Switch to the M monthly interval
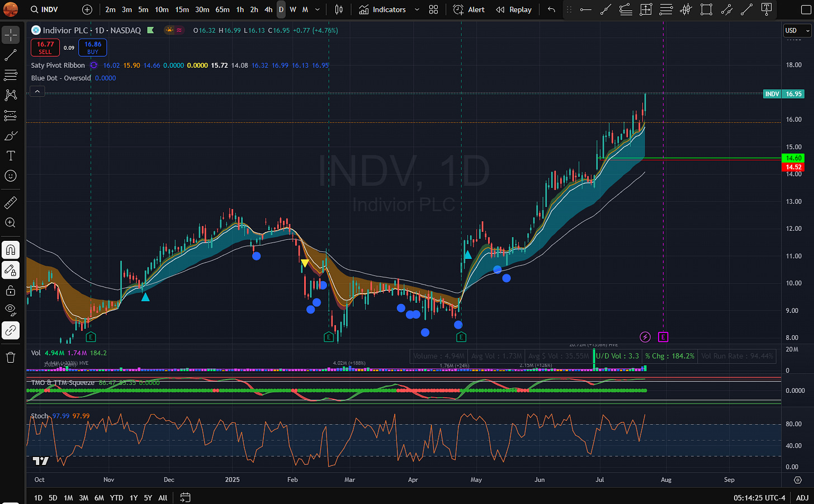 pos(305,9)
